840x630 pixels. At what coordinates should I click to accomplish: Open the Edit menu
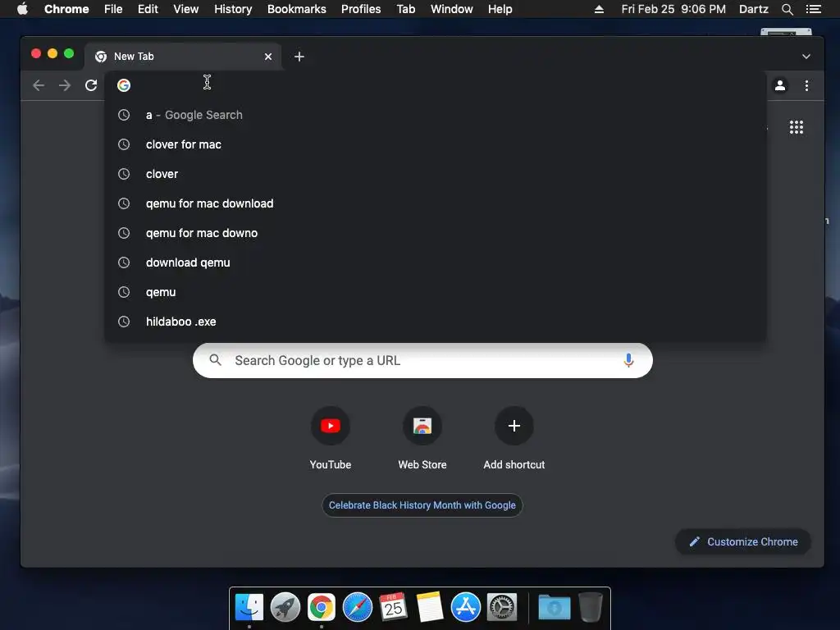[x=148, y=9]
